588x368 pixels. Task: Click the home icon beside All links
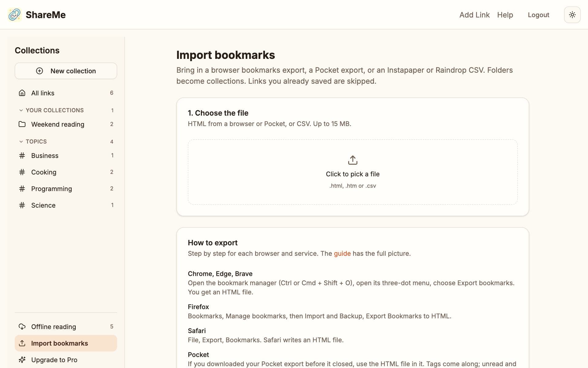[22, 93]
